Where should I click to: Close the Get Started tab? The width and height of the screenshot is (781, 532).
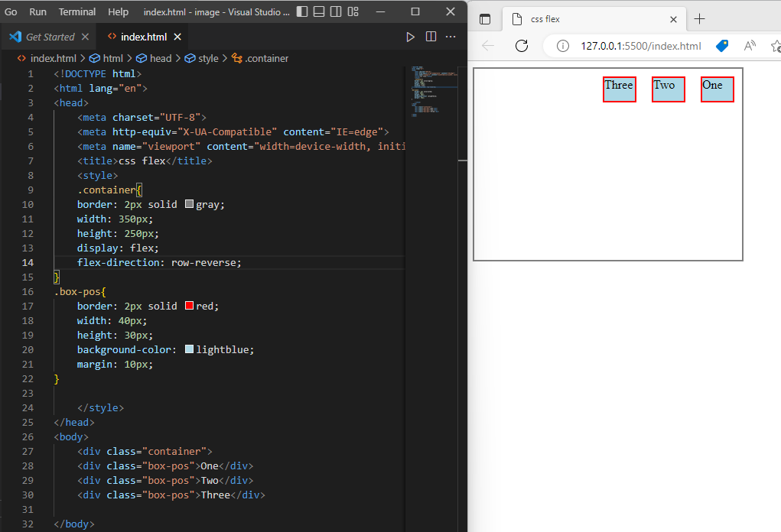coord(85,37)
